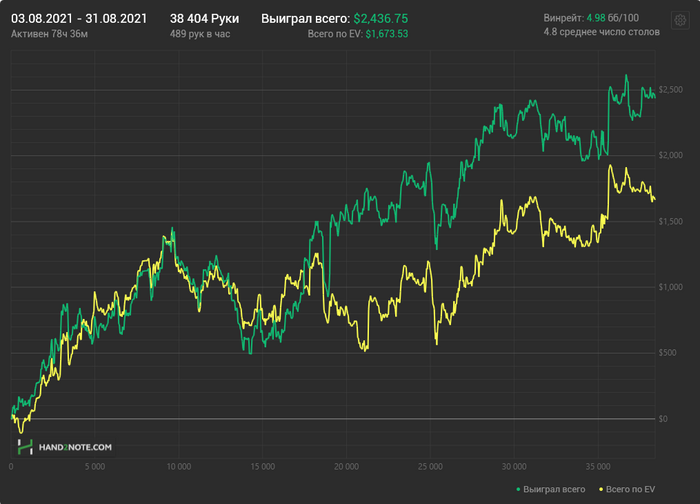Screen dimensions: 700x504
Task: Toggle the 'Всего по EV' legend series
Action: (627, 489)
